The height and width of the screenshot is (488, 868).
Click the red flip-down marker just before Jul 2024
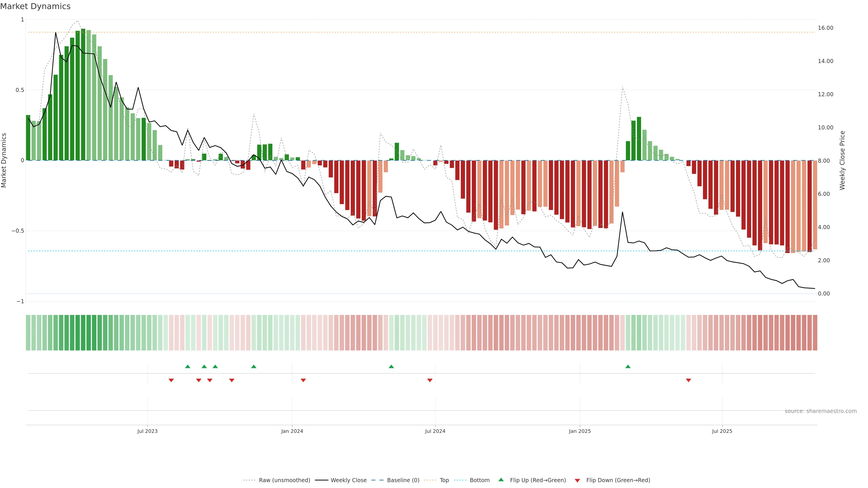[x=430, y=380]
